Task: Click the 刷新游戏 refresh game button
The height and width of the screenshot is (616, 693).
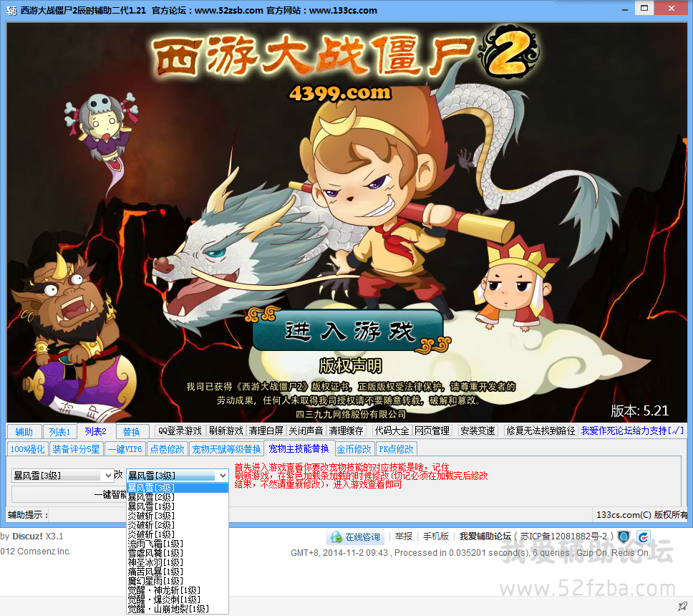Action: [226, 430]
